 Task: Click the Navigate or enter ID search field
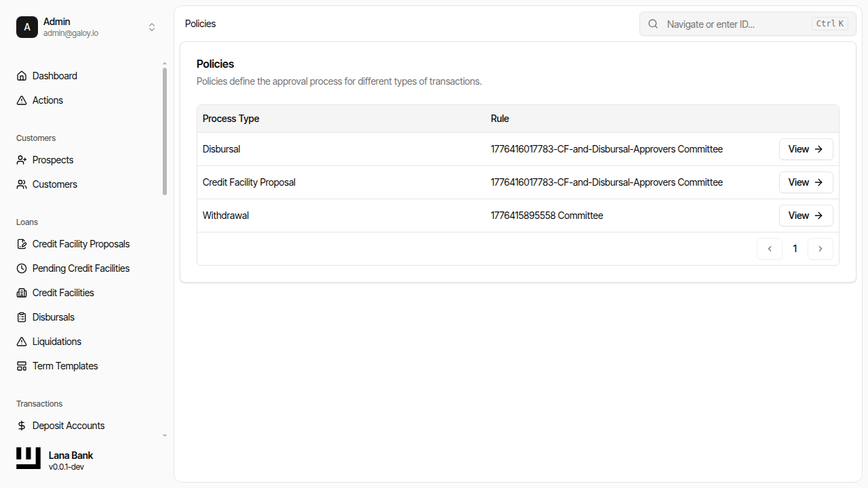[x=739, y=24]
